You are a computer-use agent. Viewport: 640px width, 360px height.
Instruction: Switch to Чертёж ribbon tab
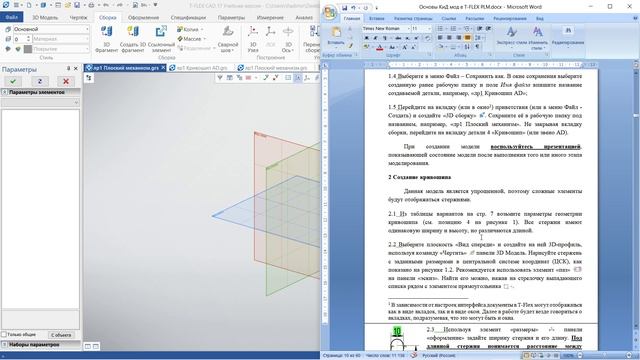78,18
